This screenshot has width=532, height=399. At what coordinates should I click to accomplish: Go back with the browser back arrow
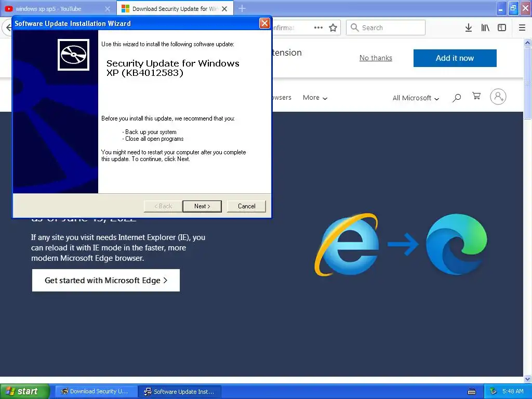click(x=7, y=28)
